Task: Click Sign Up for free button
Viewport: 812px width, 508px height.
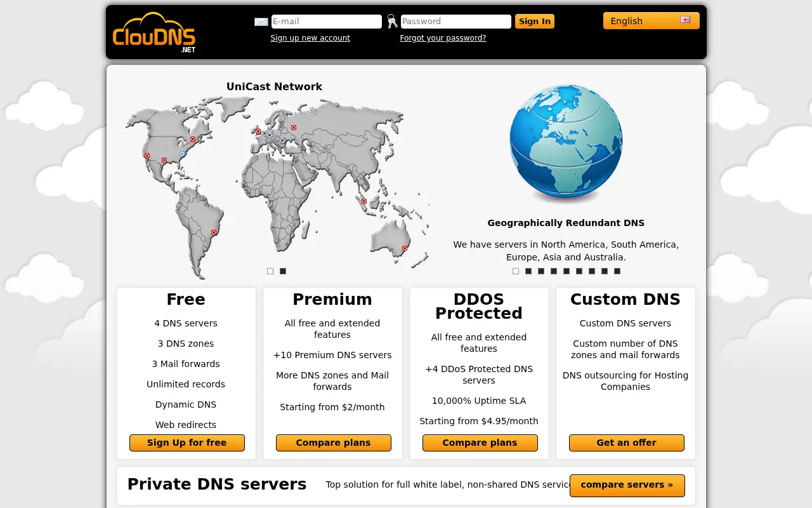Action: coord(187,443)
